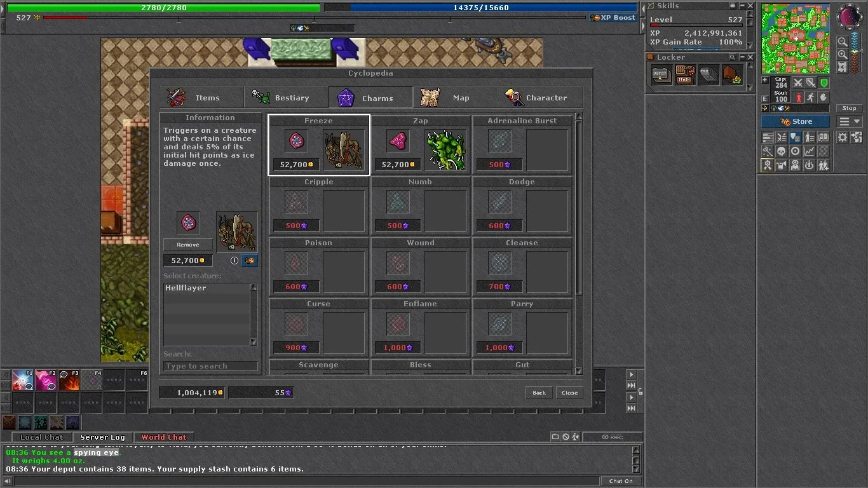Click the creature list down arrow
868x488 pixels.
(254, 342)
